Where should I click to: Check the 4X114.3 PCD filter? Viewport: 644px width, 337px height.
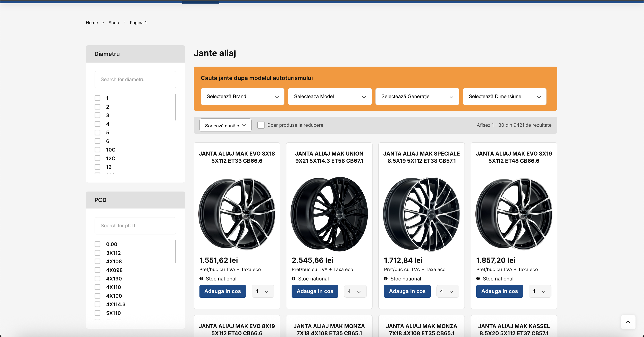[x=97, y=304]
